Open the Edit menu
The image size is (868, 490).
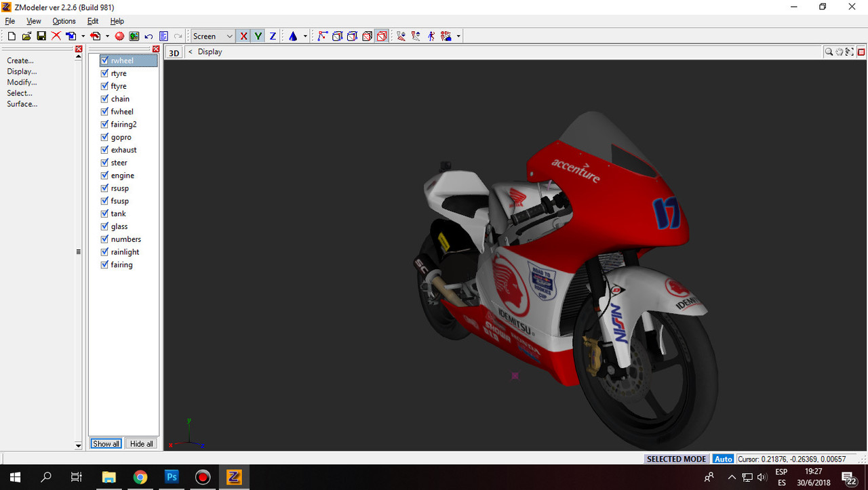pyautogui.click(x=93, y=21)
